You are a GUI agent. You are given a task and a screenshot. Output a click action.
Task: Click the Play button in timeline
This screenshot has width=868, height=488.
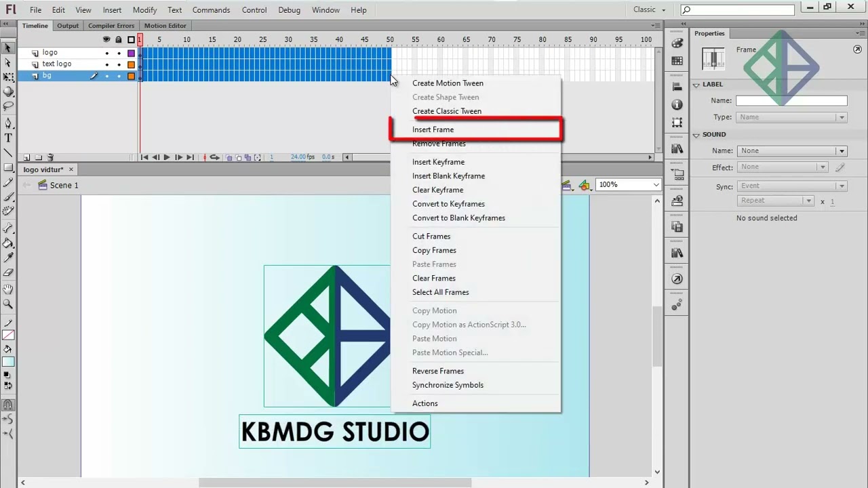(x=167, y=157)
